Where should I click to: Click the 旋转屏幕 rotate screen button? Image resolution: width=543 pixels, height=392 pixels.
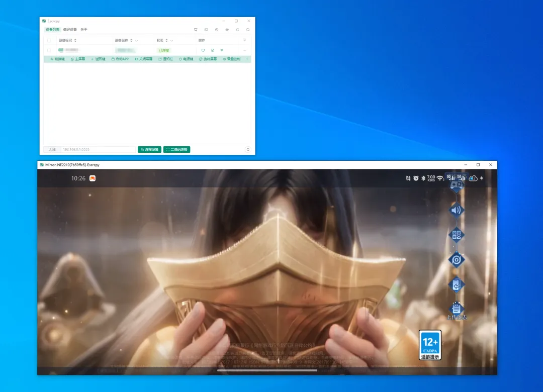[x=208, y=59]
